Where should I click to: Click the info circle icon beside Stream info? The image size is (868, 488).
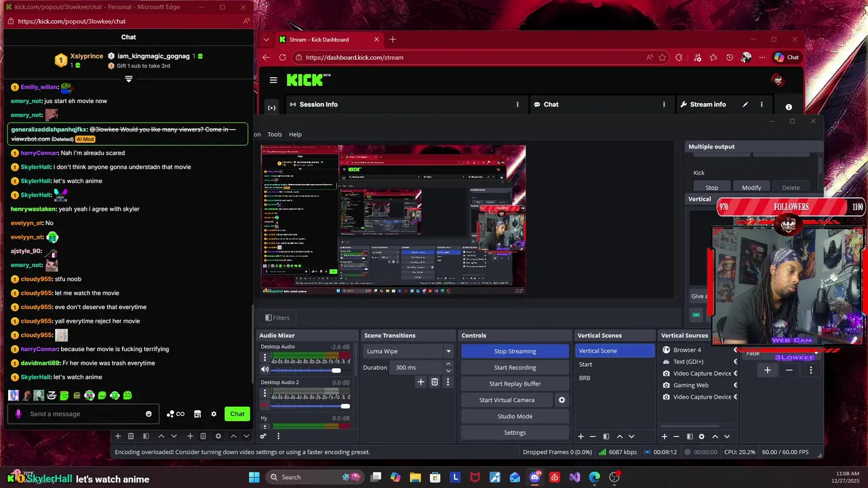tap(789, 107)
